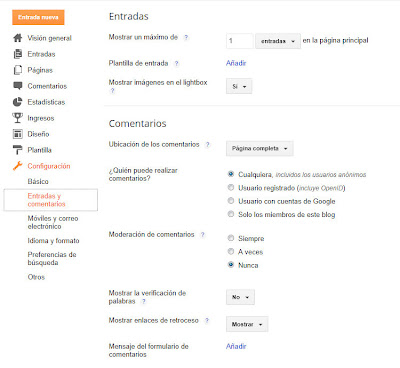Open the Configuración section

click(x=49, y=166)
